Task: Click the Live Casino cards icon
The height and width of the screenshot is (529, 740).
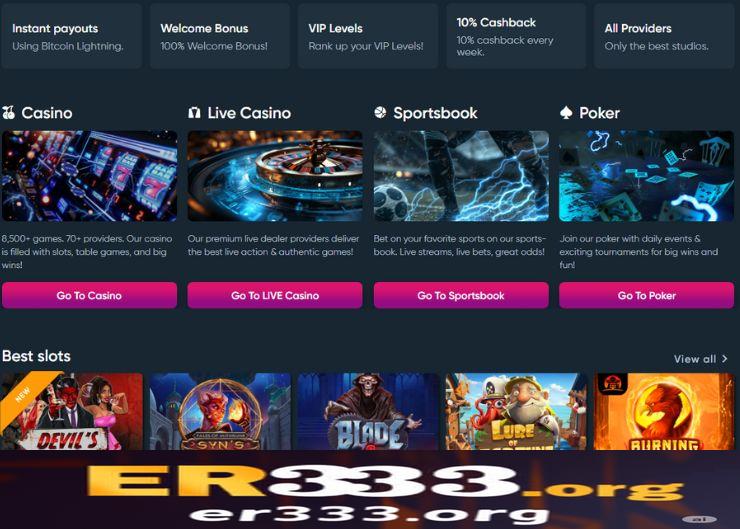Action: click(194, 113)
